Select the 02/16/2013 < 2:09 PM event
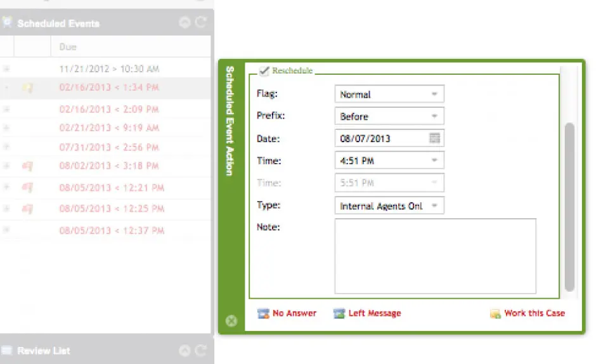The width and height of the screenshot is (615, 364). point(109,110)
